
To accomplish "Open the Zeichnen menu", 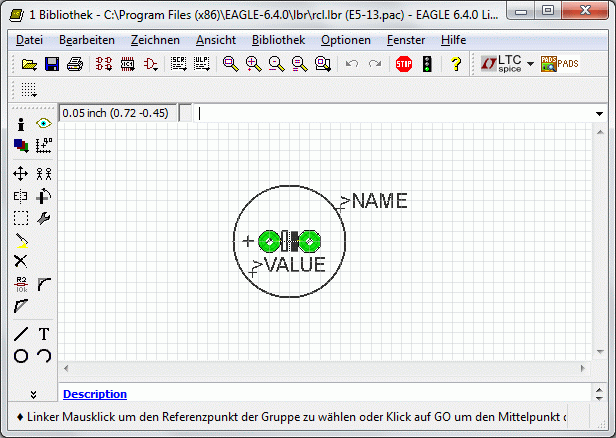I will pos(155,40).
